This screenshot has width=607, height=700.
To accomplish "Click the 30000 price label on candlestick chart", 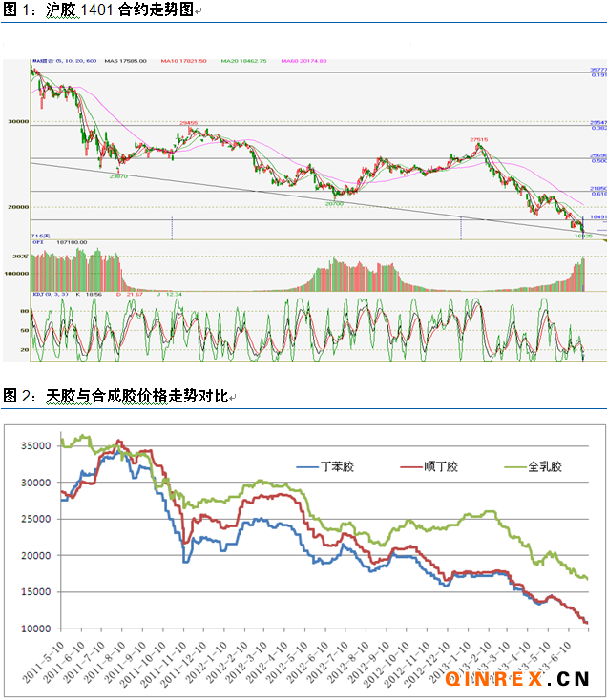I will [16, 122].
